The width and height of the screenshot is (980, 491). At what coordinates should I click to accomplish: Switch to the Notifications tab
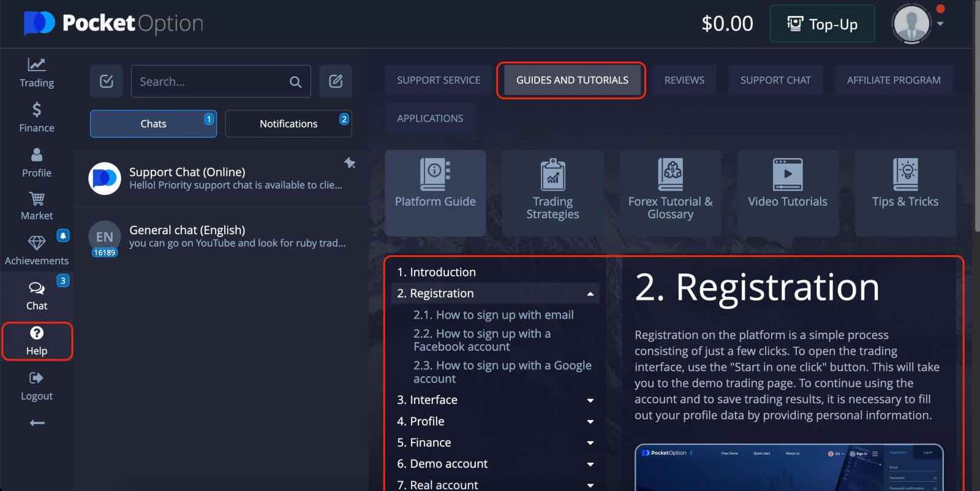[x=288, y=124]
